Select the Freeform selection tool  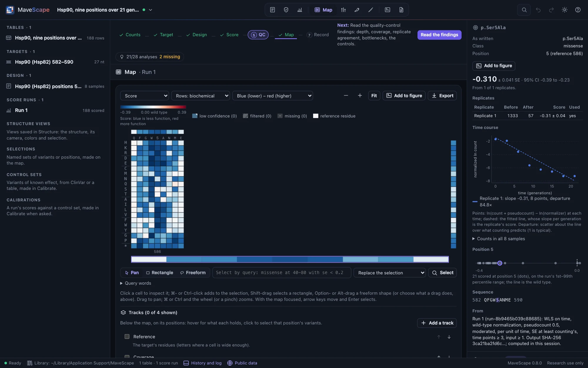point(193,273)
